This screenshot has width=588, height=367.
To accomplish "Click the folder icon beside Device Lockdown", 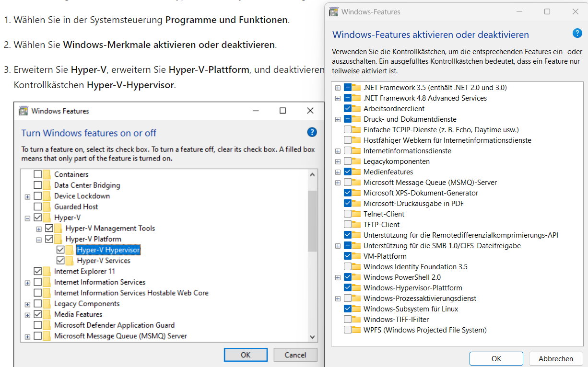I will [47, 196].
